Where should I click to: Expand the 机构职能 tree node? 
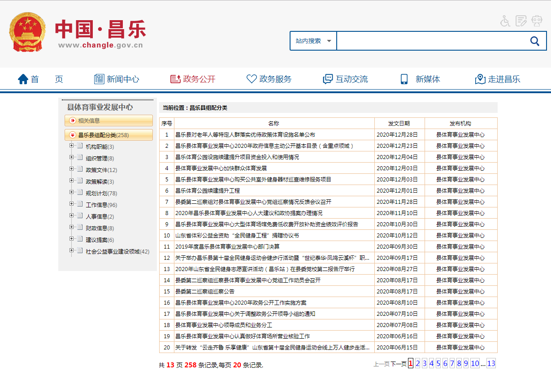pos(71,146)
